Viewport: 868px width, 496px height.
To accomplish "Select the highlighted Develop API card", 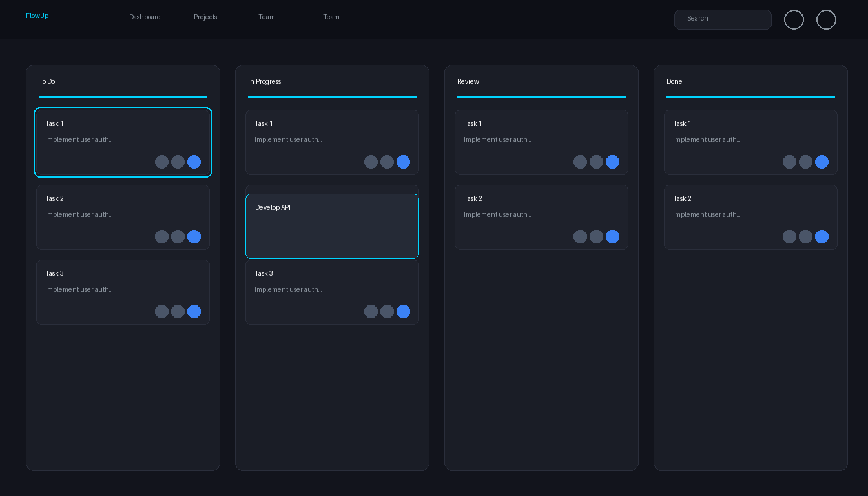I will (332, 226).
